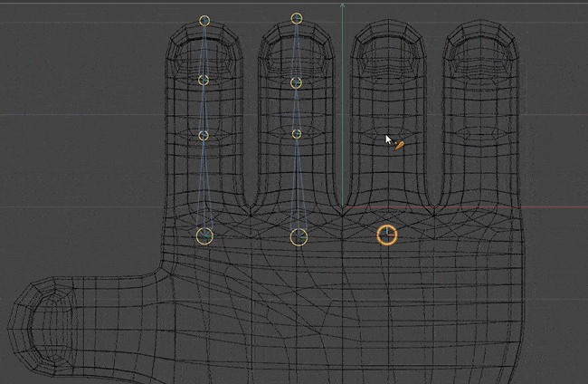Select the tip joint of the middle finger
This screenshot has height=384, width=588.
pos(297,18)
